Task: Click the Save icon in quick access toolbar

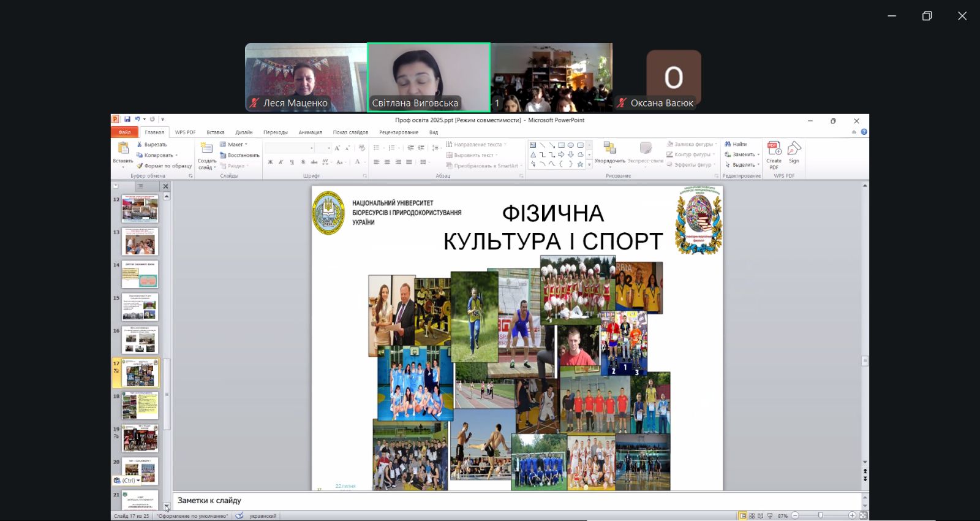Action: (127, 120)
